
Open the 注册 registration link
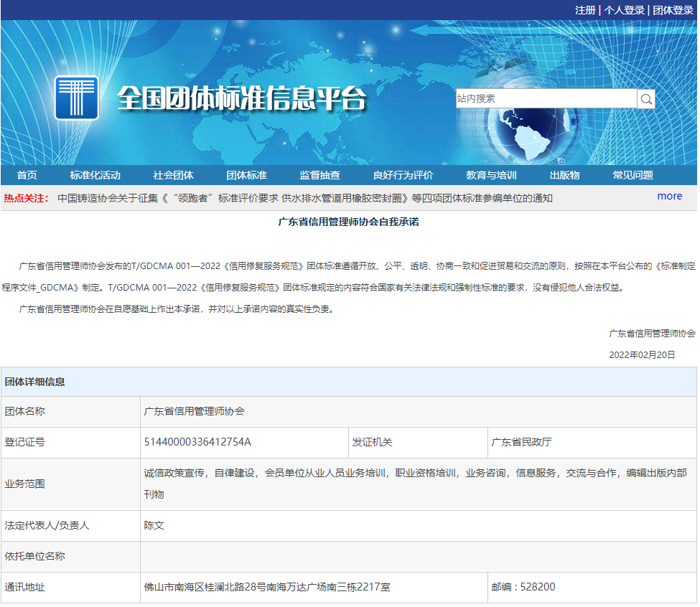(x=585, y=10)
